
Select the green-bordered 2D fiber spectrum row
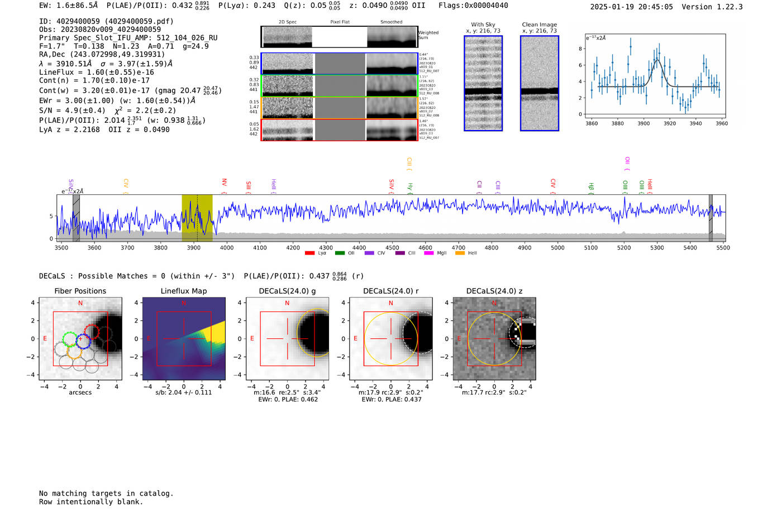(x=340, y=85)
